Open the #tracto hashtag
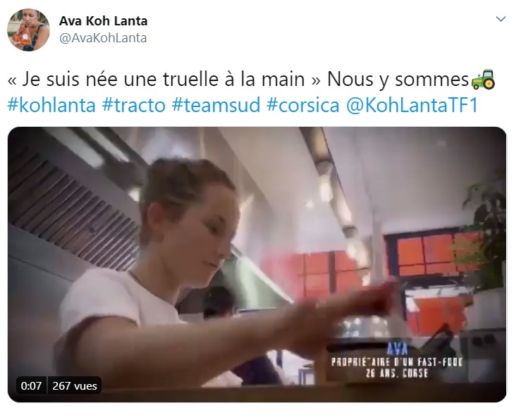The height and width of the screenshot is (420, 521). pos(133,105)
